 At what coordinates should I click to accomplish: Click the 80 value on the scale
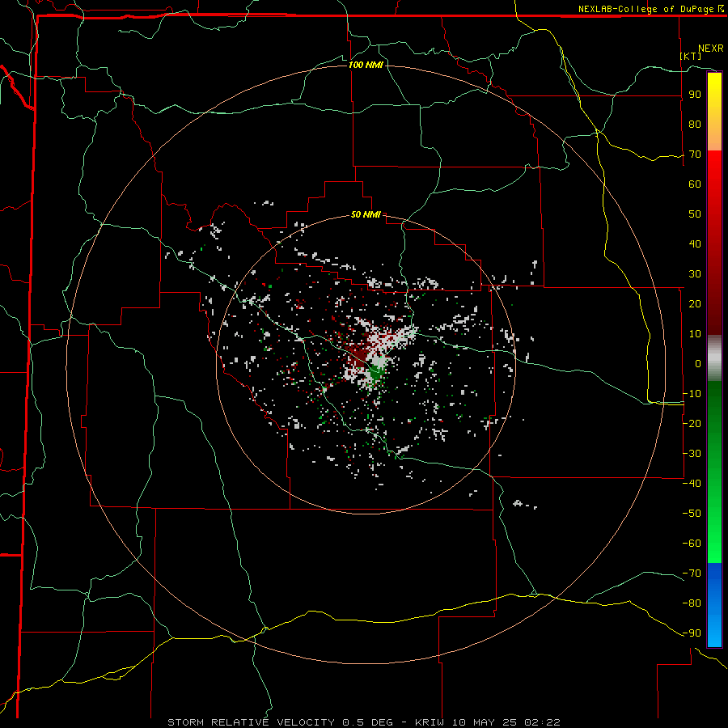pos(695,125)
